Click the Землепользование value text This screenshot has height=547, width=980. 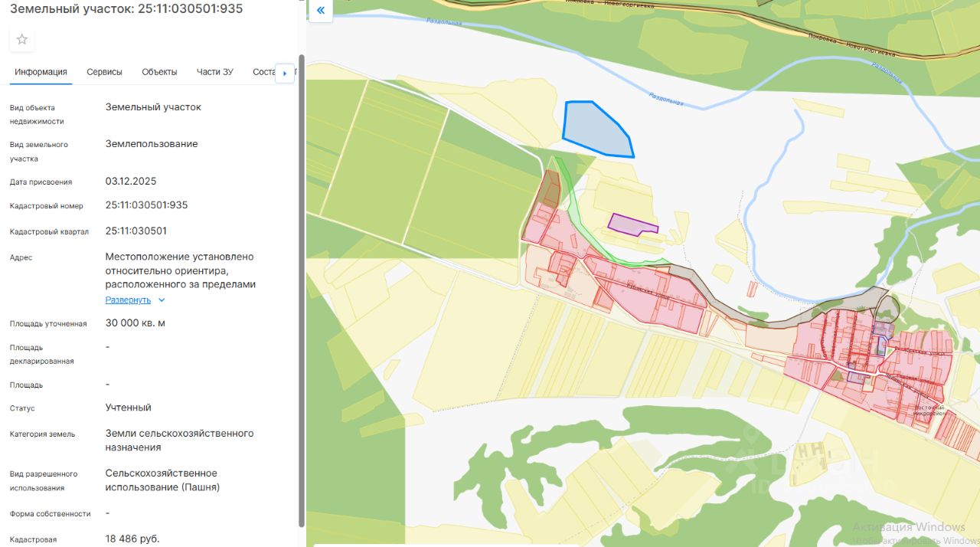pyautogui.click(x=152, y=144)
